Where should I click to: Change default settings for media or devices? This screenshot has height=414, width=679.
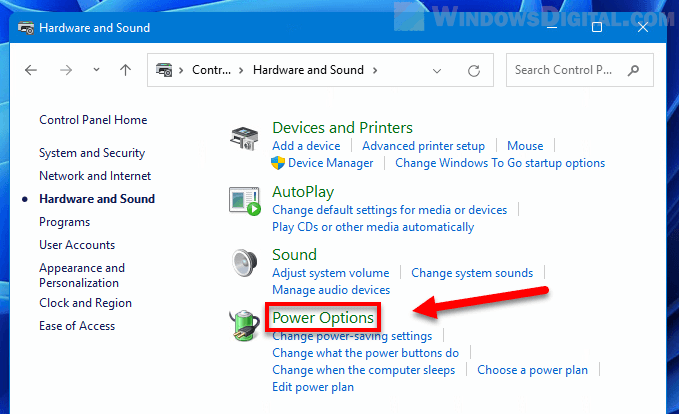389,210
